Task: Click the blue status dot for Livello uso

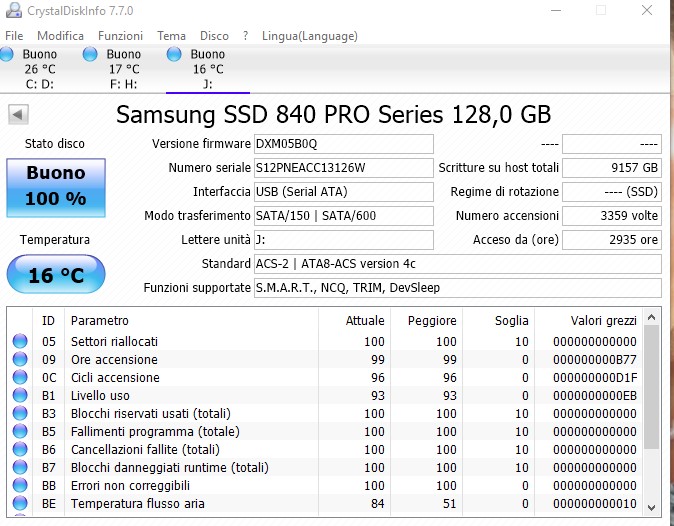Action: pyautogui.click(x=20, y=395)
